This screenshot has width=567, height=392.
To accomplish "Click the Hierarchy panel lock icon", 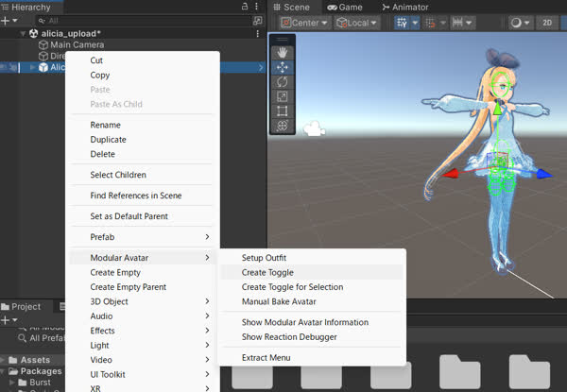I will 245,7.
